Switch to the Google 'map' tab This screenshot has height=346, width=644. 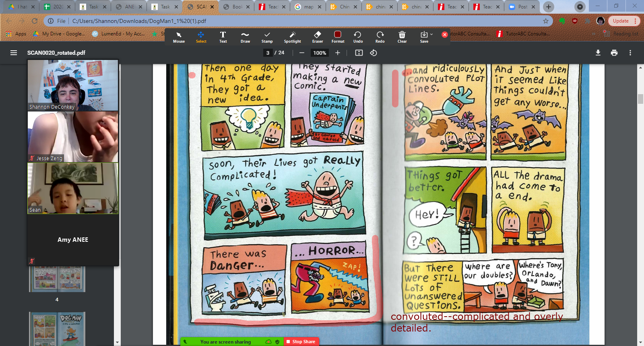tap(308, 7)
